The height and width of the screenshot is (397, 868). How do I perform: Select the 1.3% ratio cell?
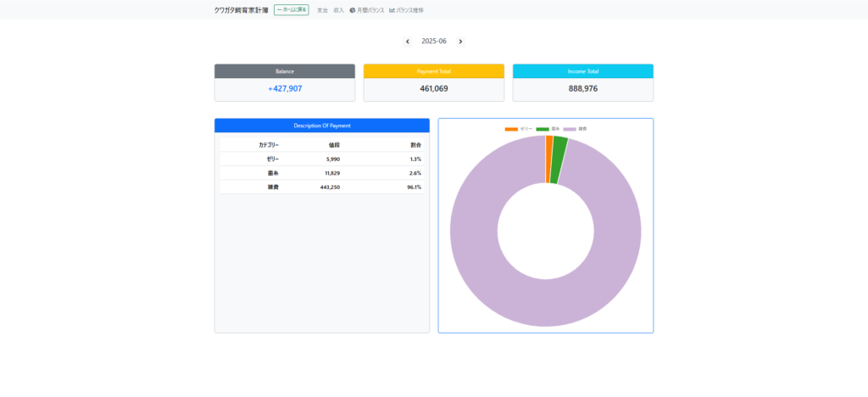[384, 159]
